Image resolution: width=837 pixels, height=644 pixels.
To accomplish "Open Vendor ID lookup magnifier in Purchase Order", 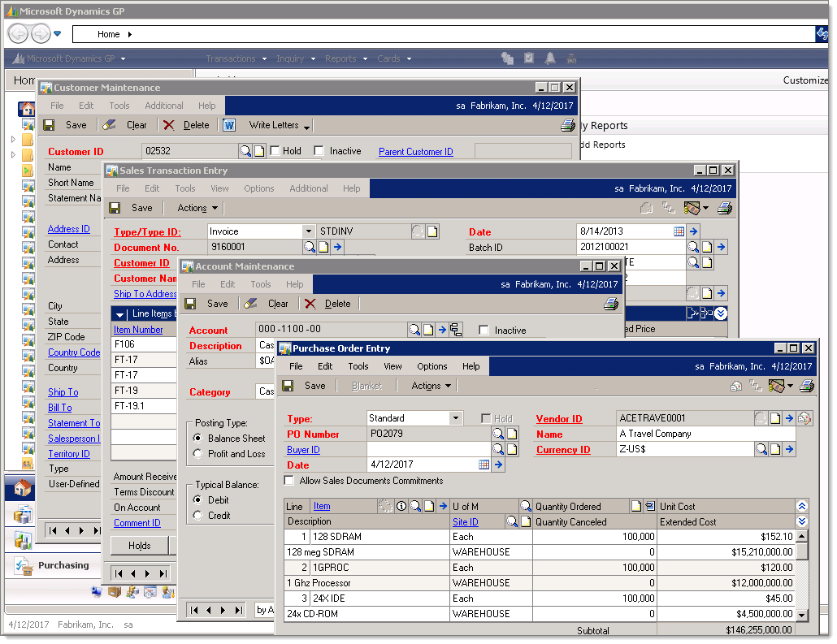I will (761, 418).
